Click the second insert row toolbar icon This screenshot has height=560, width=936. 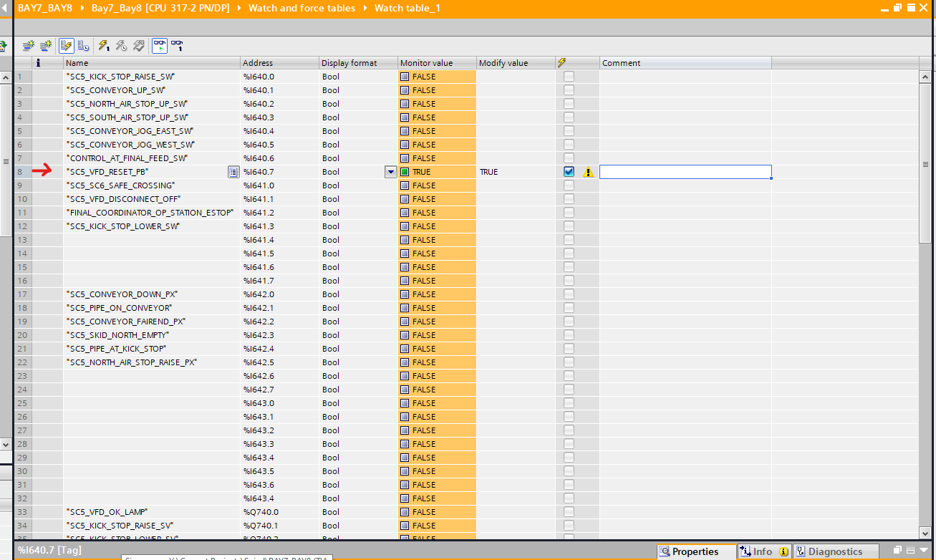click(46, 46)
